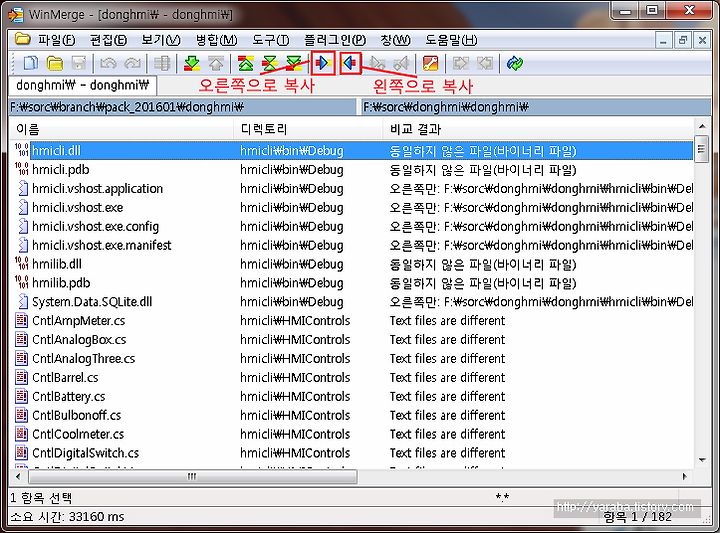Viewport: 720px width, 533px height.
Task: Sort by the 디렉토리 column header
Action: click(x=308, y=129)
